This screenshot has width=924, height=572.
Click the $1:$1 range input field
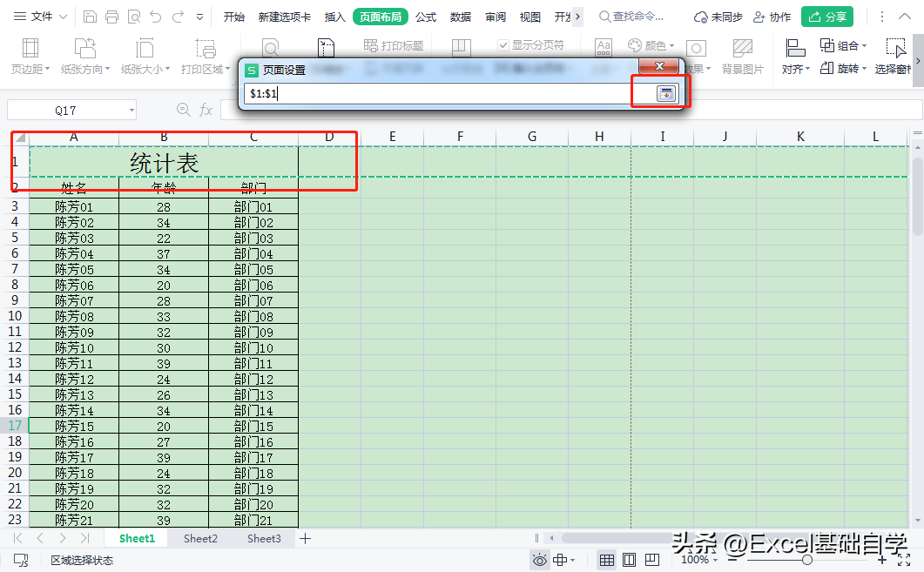point(435,94)
